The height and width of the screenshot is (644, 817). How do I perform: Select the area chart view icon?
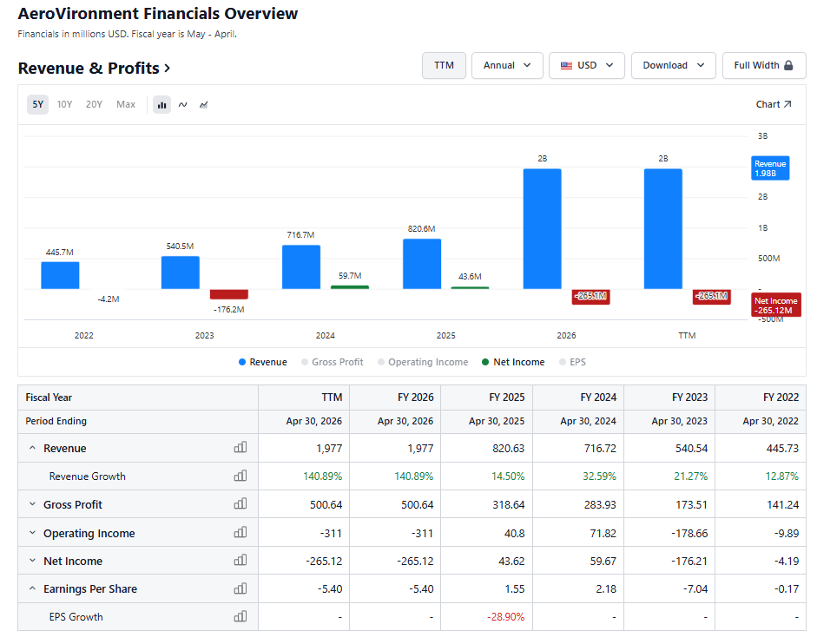(204, 105)
